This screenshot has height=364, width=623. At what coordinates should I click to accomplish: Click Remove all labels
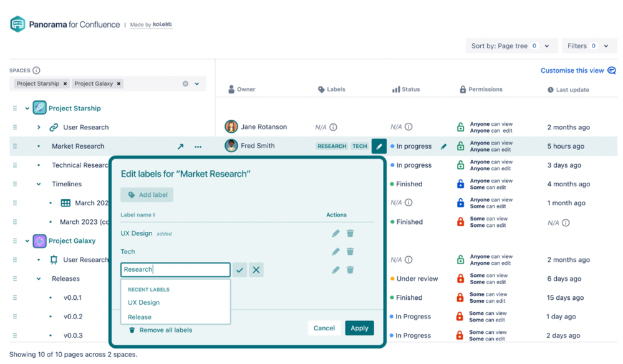[160, 330]
